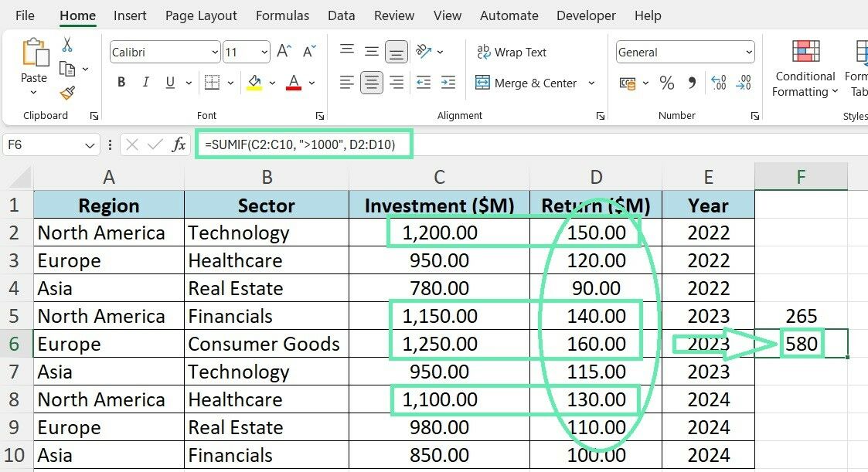Viewport: 868px width, 472px height.
Task: Expand underline style arrow
Action: click(189, 83)
